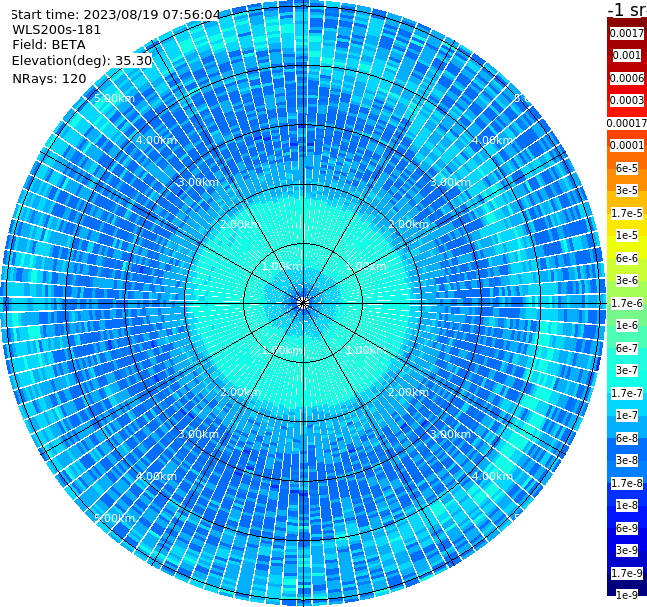Click the 3e-9 colorbar label
This screenshot has height=607, width=647.
(627, 550)
